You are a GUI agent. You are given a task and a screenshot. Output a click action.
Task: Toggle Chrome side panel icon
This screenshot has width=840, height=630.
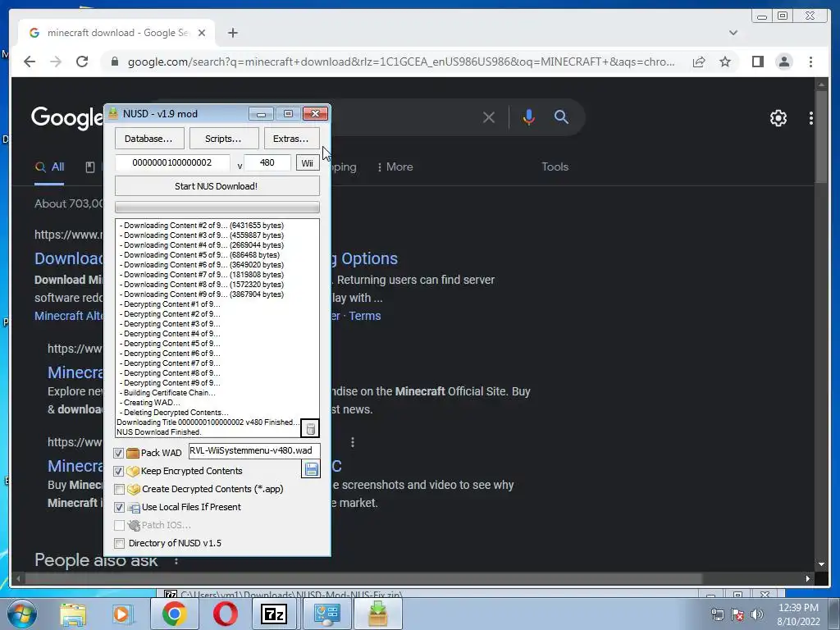(x=757, y=62)
